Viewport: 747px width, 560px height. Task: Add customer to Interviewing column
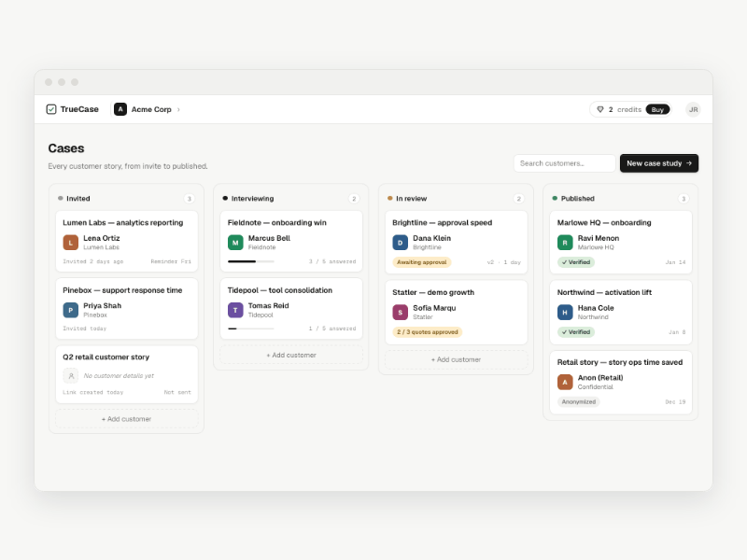pyautogui.click(x=291, y=356)
